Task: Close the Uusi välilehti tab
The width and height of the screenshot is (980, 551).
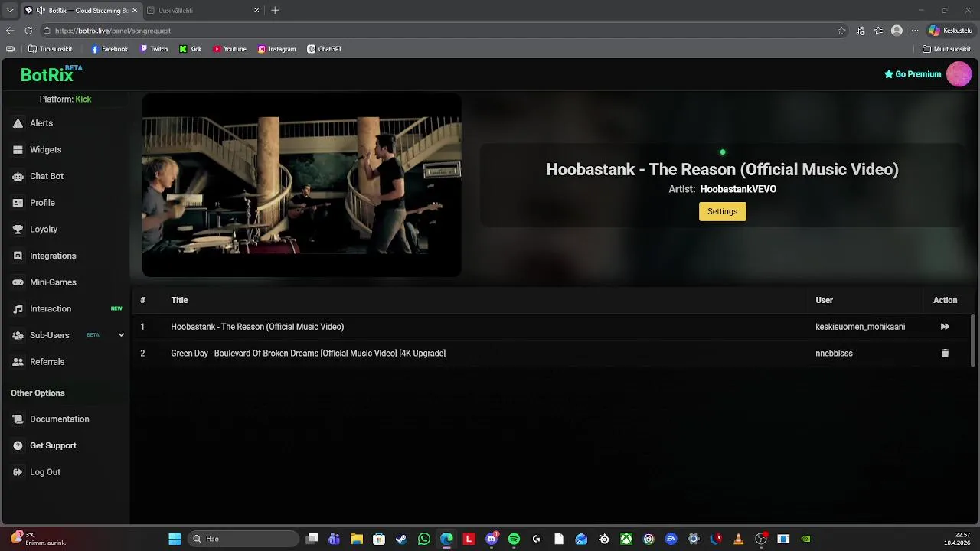Action: (x=256, y=11)
